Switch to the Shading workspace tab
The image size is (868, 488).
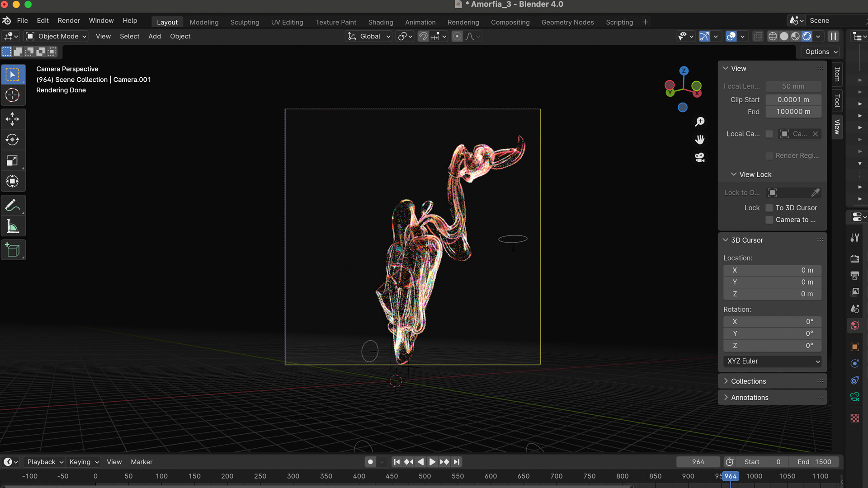tap(380, 22)
